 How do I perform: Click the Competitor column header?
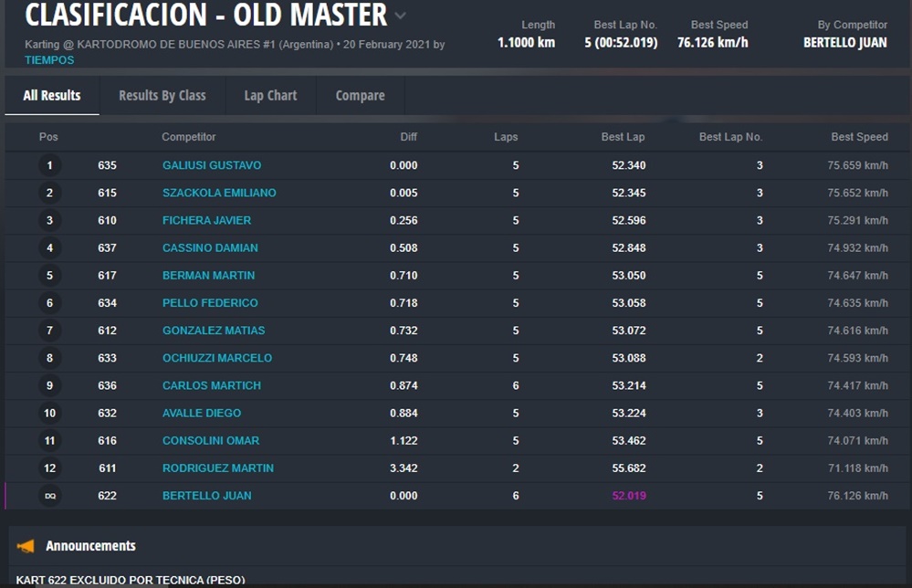coord(188,137)
